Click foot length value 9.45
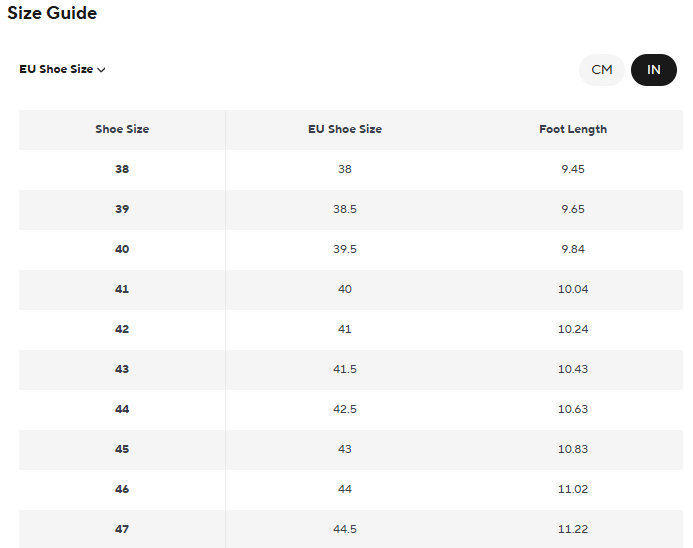This screenshot has height=548, width=693. click(x=573, y=170)
